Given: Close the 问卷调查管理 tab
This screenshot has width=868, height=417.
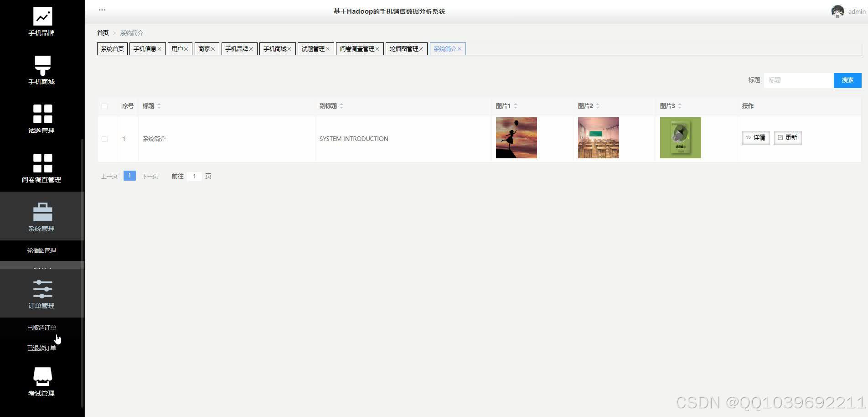Looking at the screenshot, I should (x=377, y=49).
